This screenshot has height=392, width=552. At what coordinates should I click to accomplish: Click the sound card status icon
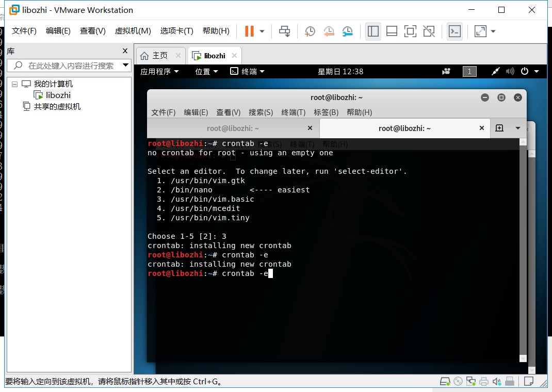tap(497, 381)
